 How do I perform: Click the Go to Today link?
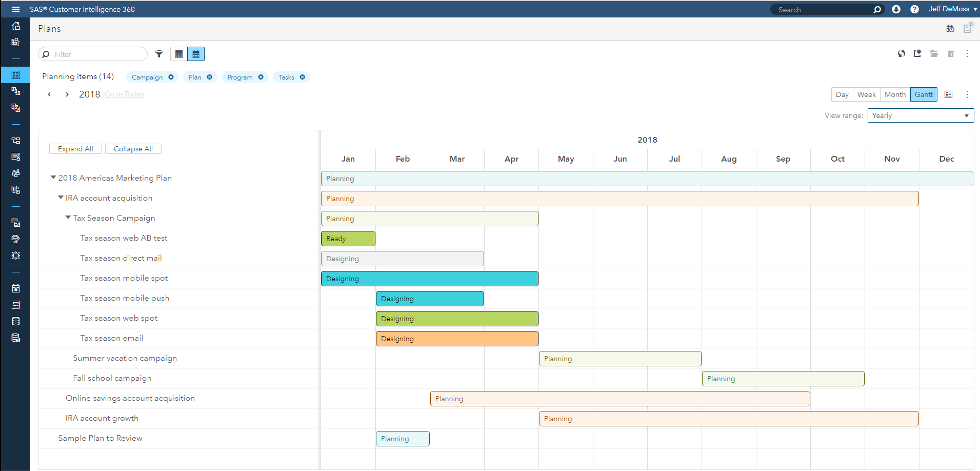click(125, 94)
